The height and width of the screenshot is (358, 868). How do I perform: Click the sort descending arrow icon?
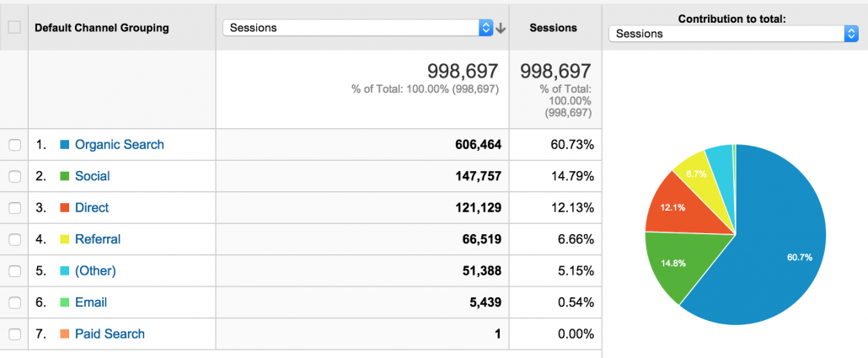click(x=501, y=29)
